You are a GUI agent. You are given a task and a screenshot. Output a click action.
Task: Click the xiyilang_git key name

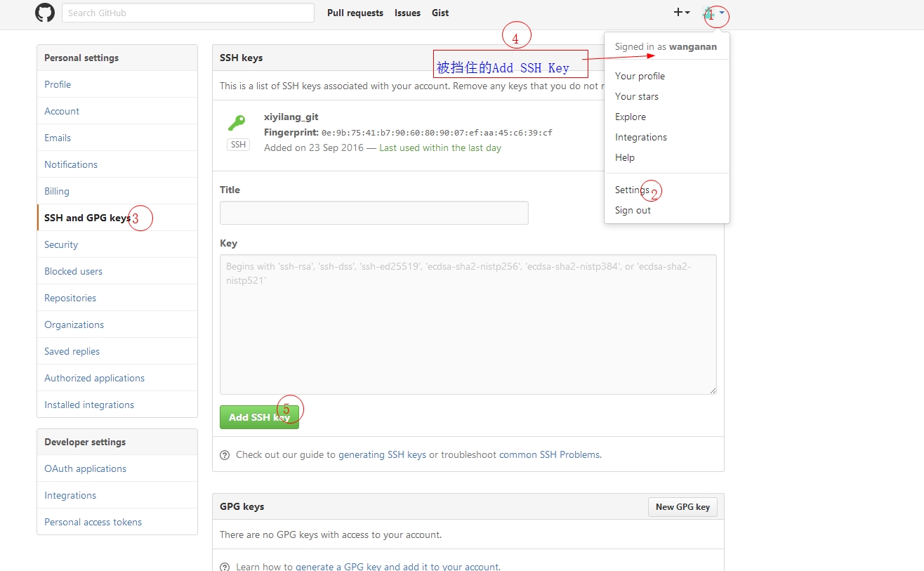[x=291, y=117]
